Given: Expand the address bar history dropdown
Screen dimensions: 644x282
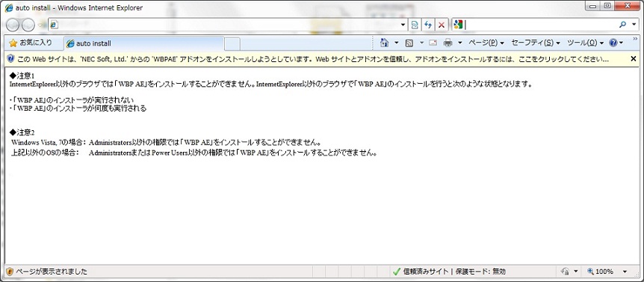Looking at the screenshot, I should pyautogui.click(x=403, y=25).
